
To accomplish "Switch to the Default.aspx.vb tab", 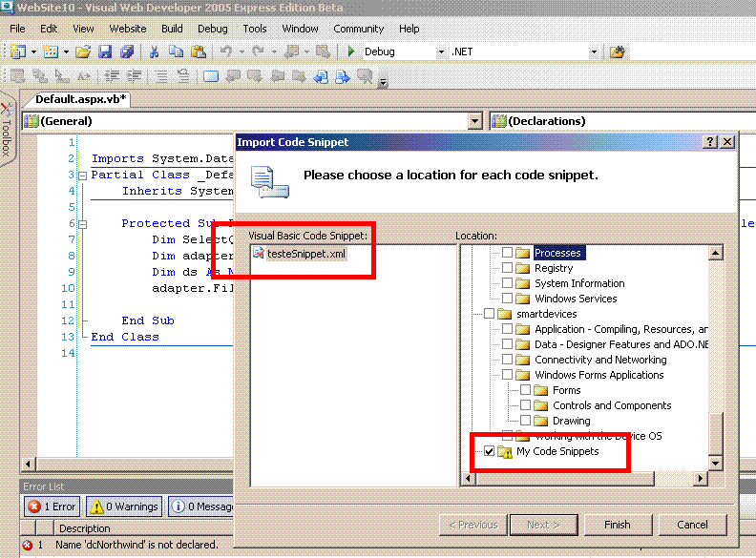I will [x=80, y=99].
